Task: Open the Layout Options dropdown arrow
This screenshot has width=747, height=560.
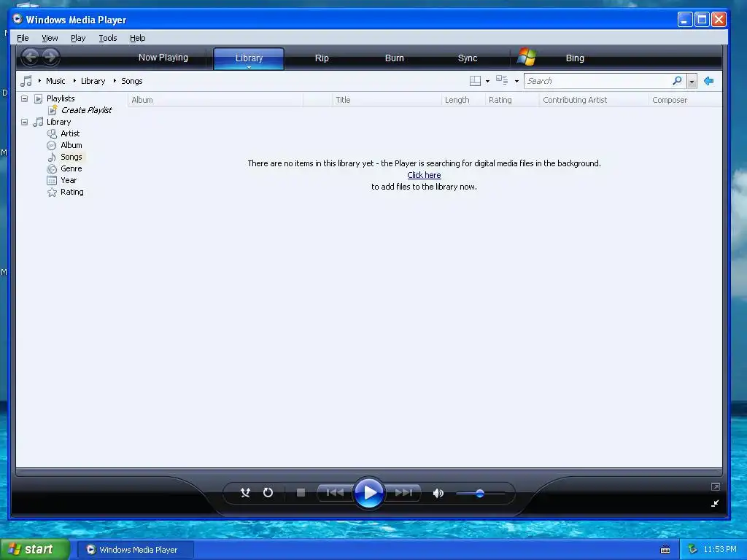Action: (487, 82)
